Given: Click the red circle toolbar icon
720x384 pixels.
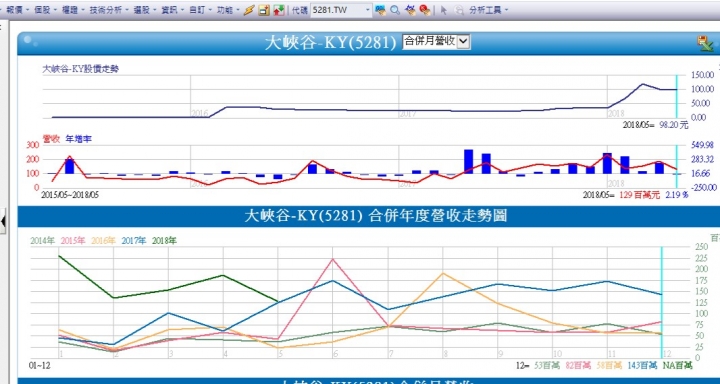Looking at the screenshot, I should [425, 10].
